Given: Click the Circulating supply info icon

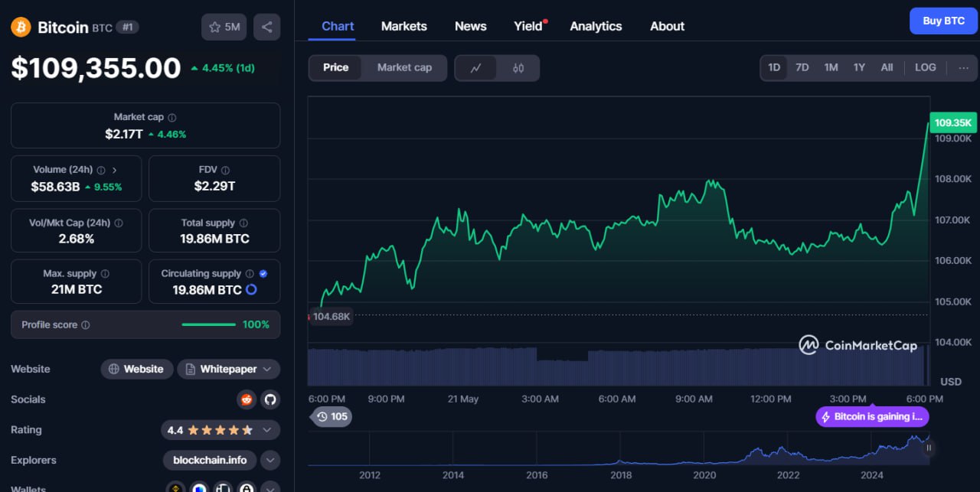Looking at the screenshot, I should click(249, 273).
